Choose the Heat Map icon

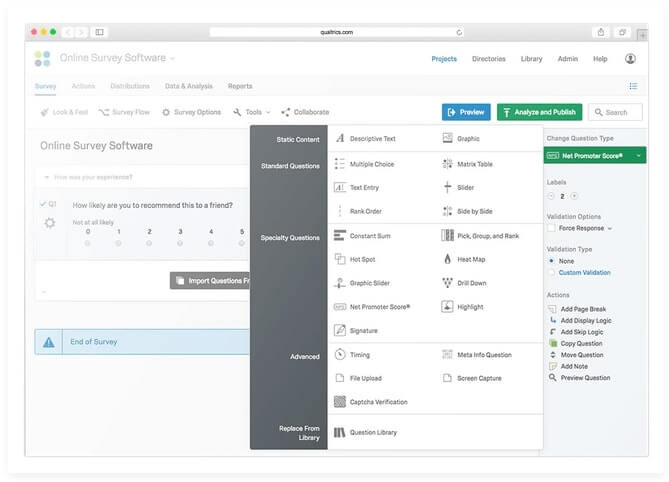(447, 259)
